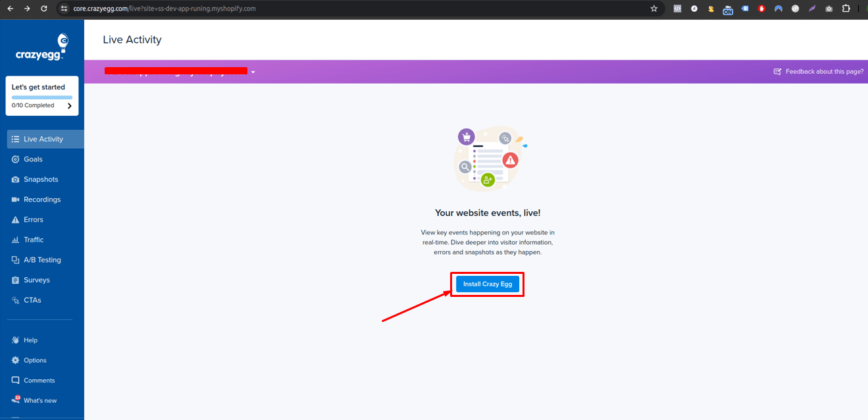Click the Your website events, live! heading

click(488, 213)
